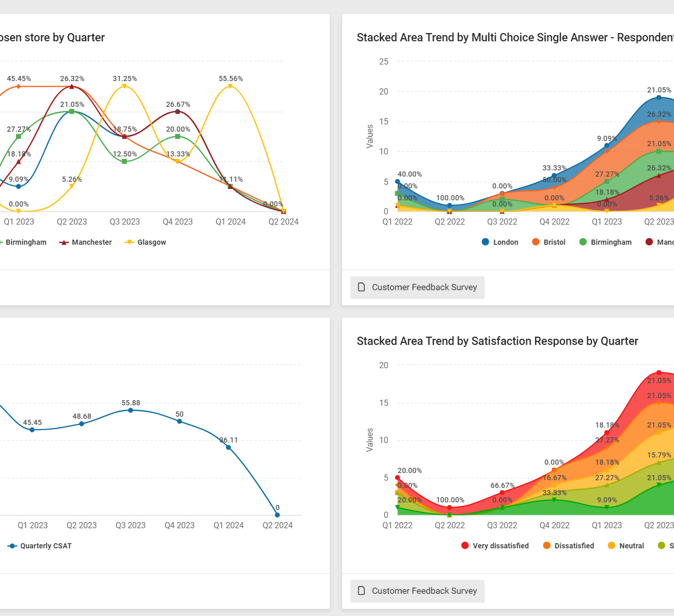Click the document icon beside the upper Customer Feedback Survey
This screenshot has width=674, height=616.
tap(361, 287)
